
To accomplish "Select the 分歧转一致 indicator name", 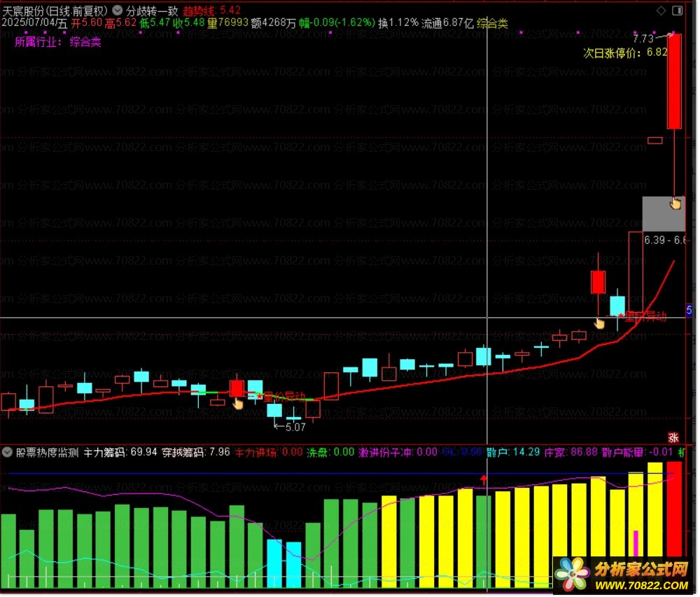I will click(x=152, y=10).
